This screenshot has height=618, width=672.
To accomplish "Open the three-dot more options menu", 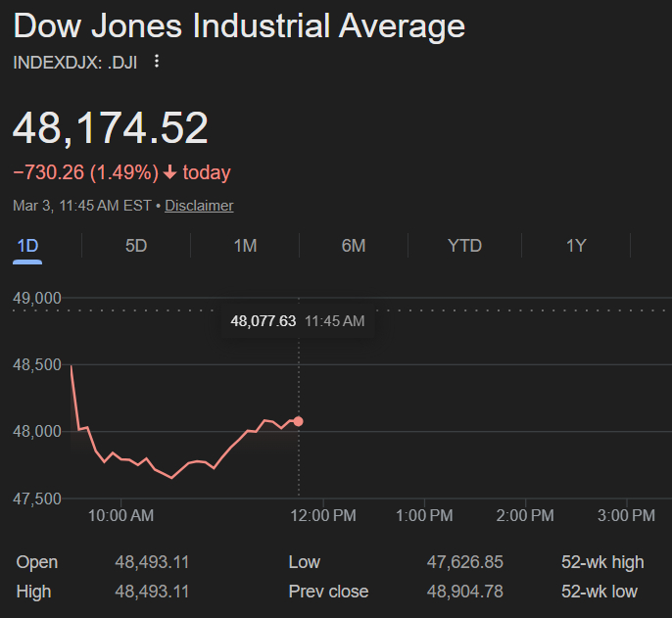I will [156, 62].
